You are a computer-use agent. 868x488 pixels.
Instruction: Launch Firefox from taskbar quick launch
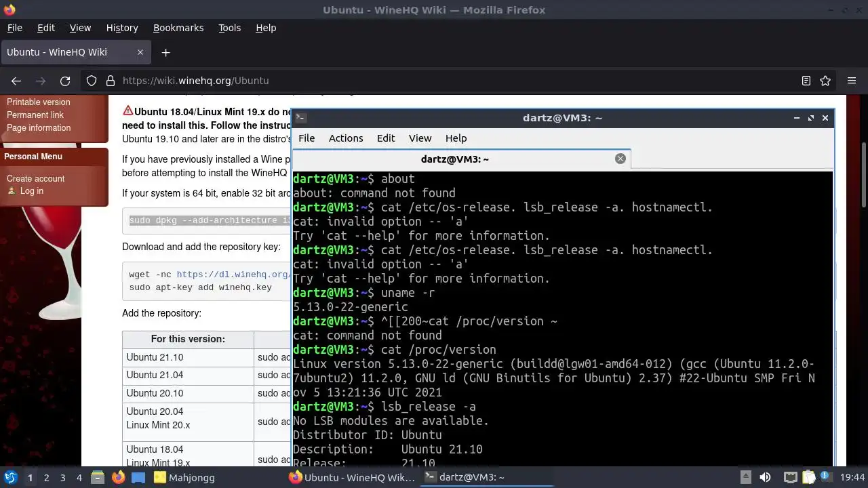119,477
